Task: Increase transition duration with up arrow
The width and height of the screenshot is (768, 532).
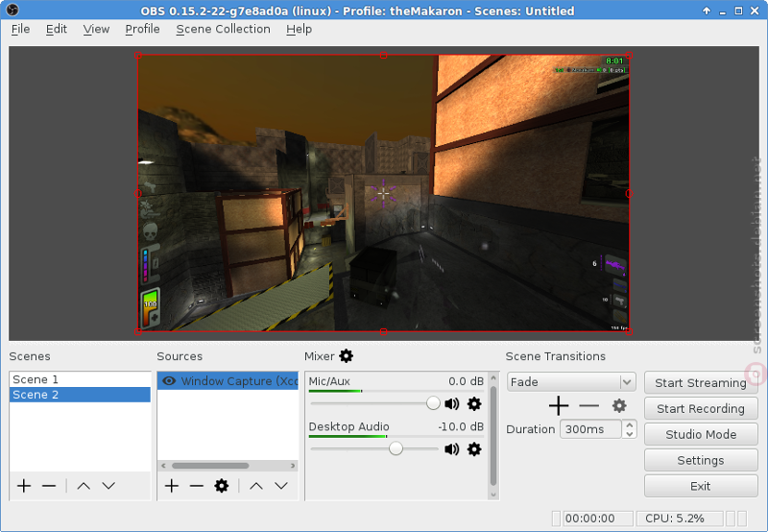Action: tap(630, 424)
